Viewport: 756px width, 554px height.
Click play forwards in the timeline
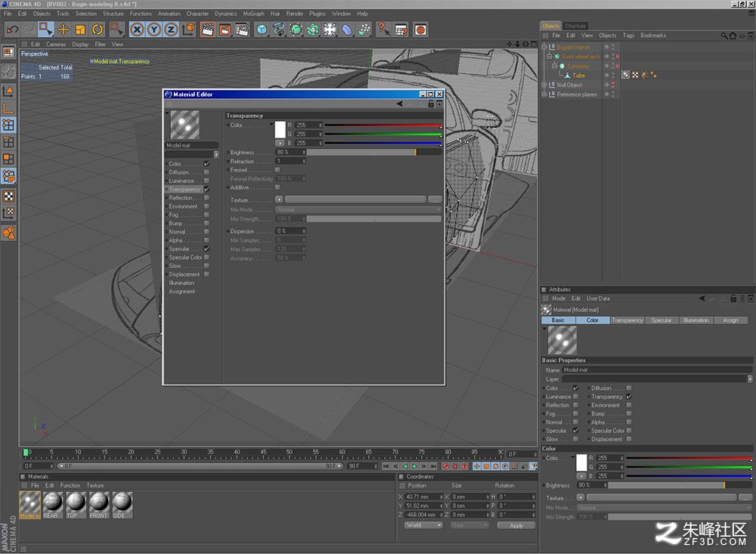click(414, 466)
